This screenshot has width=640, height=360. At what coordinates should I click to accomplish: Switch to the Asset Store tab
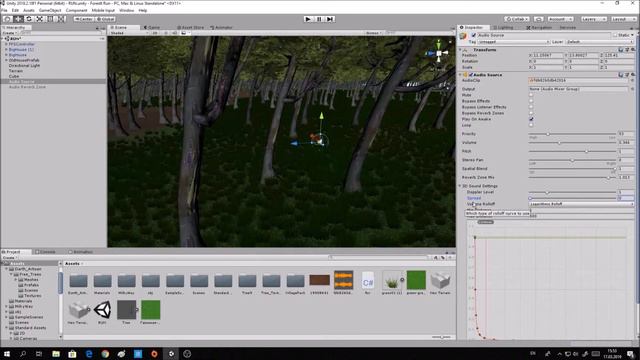click(191, 27)
